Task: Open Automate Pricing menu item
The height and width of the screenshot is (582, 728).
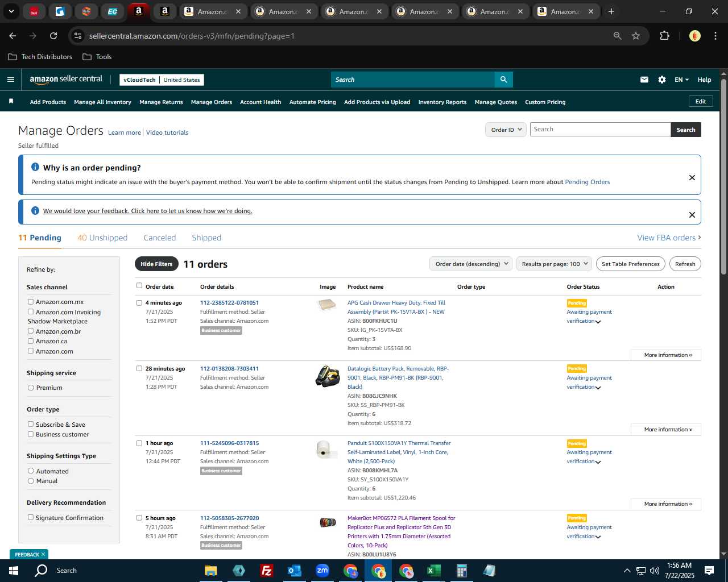Action: (312, 102)
